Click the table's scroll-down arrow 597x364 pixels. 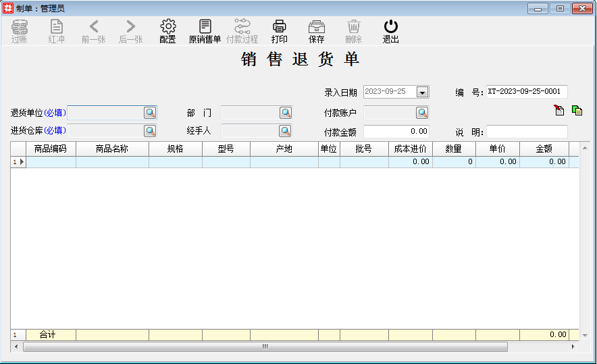(574, 335)
